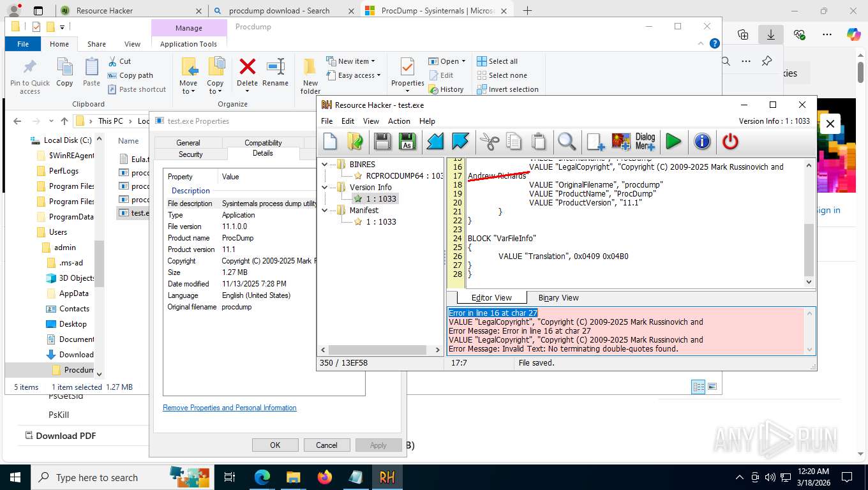Open the File menu in Resource Hacker
Viewport: 868px width, 490px height.
tap(327, 121)
